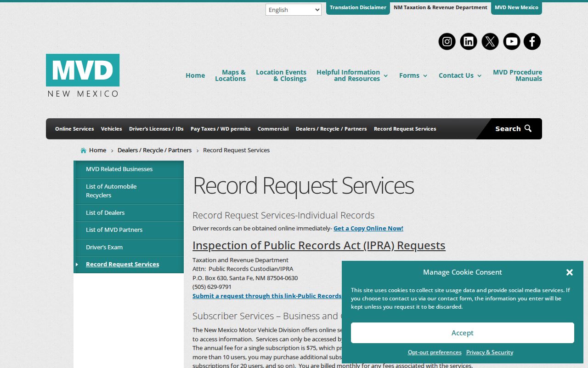Select Online Services in dark navbar
The image size is (588, 368).
point(74,129)
